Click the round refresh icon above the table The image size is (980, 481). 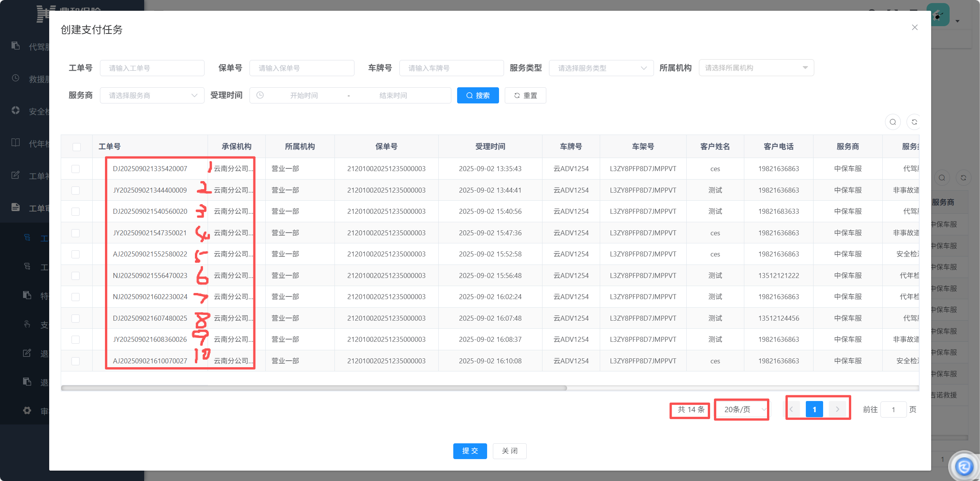coord(914,122)
